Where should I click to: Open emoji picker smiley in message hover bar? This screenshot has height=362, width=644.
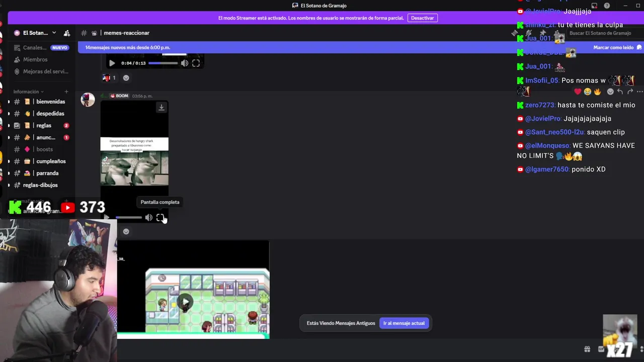[610, 92]
